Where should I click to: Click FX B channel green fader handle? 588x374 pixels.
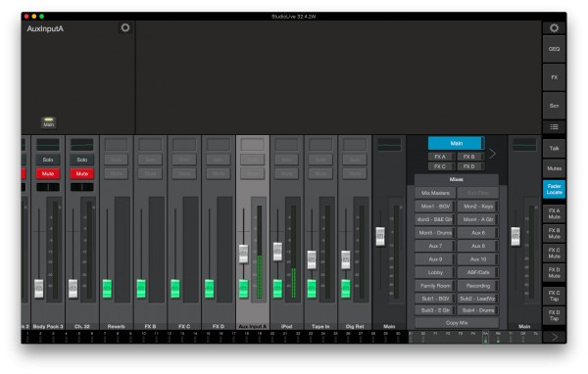pyautogui.click(x=141, y=288)
